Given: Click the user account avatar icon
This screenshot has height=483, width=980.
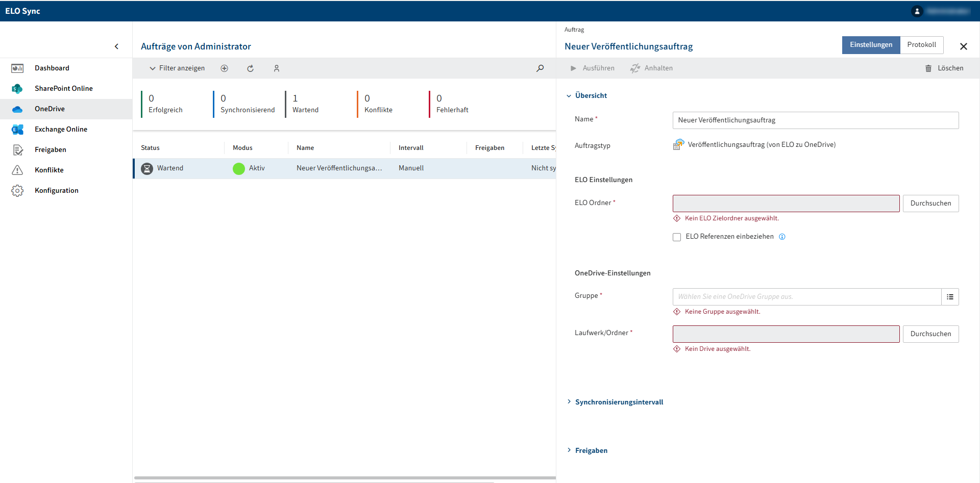Looking at the screenshot, I should click(917, 11).
